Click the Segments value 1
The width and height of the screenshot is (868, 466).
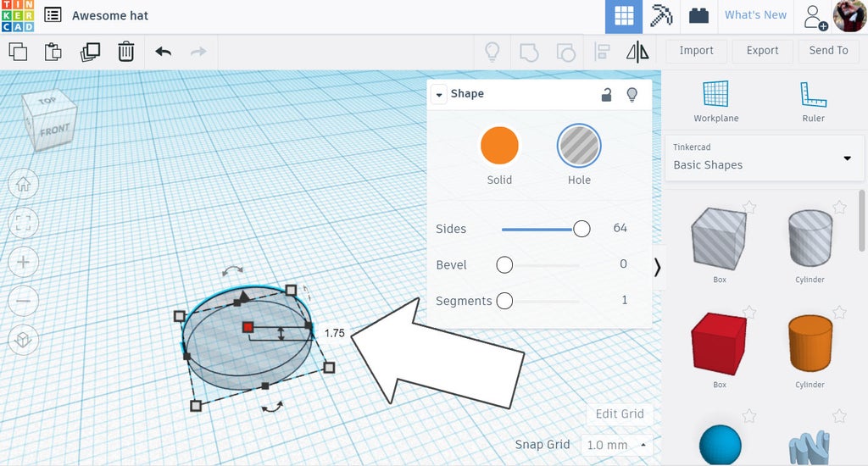click(x=625, y=300)
